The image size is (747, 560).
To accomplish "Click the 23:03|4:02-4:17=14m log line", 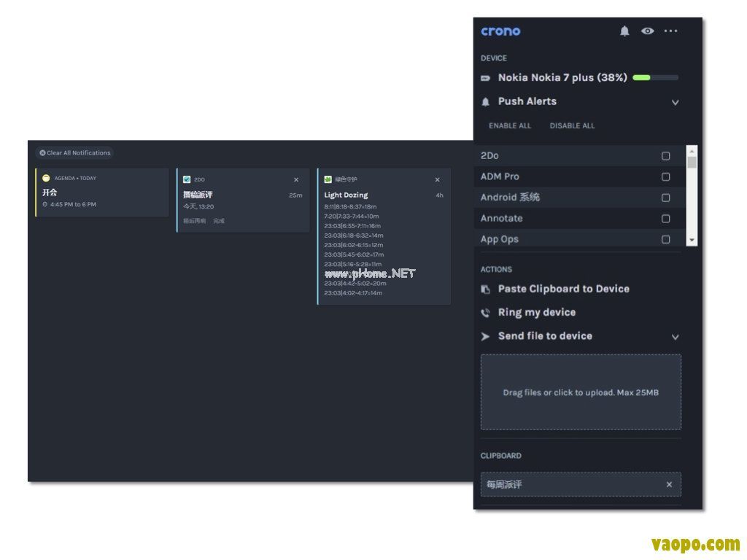I will [353, 293].
